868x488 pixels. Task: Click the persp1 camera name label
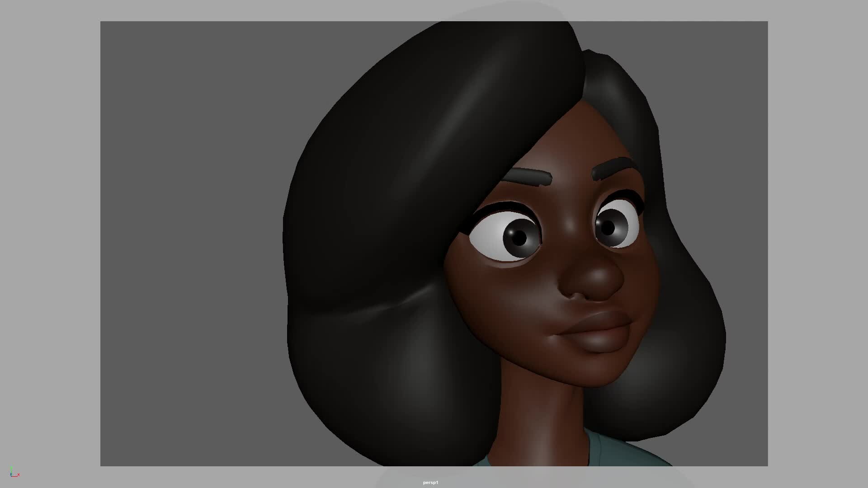(x=430, y=483)
